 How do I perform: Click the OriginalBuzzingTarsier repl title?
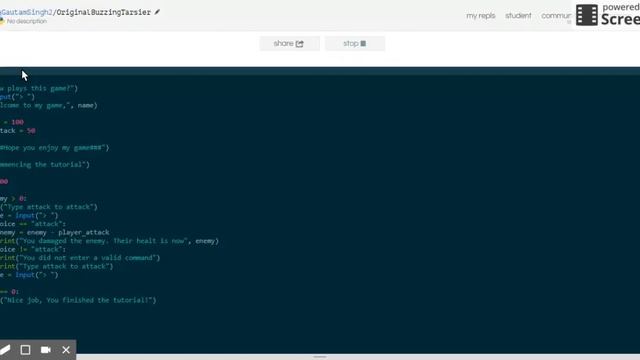[x=103, y=12]
